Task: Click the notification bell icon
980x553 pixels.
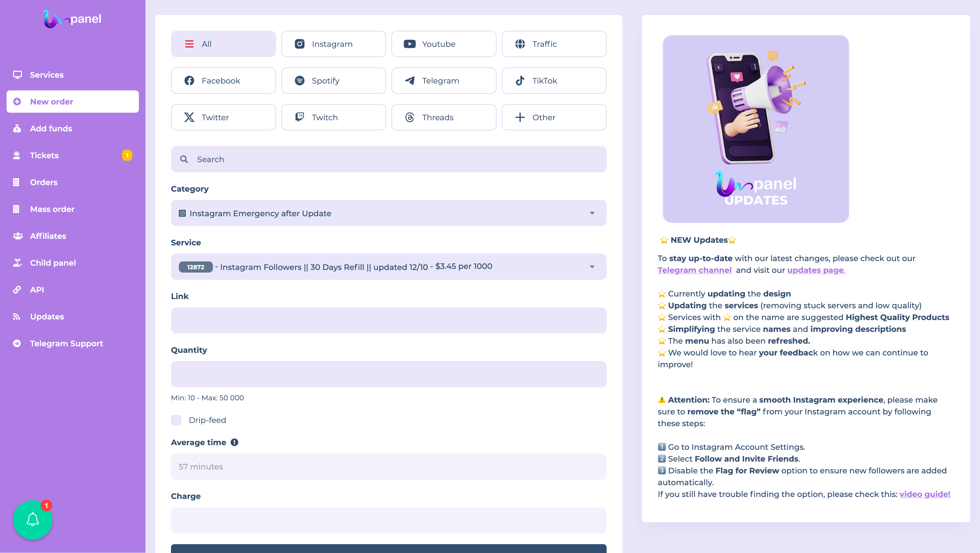Action: point(33,520)
